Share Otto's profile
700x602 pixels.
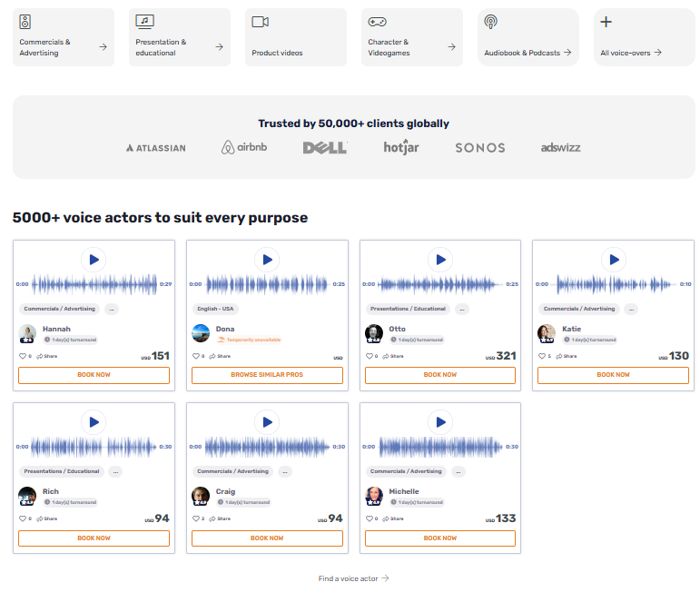click(393, 356)
